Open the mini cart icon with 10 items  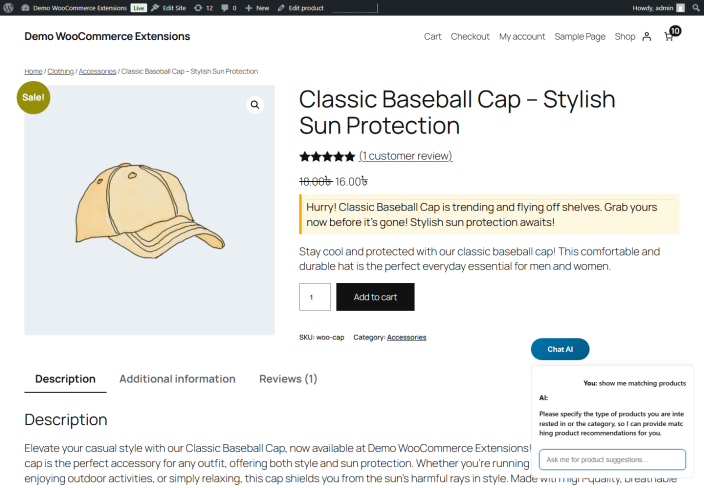click(x=672, y=34)
